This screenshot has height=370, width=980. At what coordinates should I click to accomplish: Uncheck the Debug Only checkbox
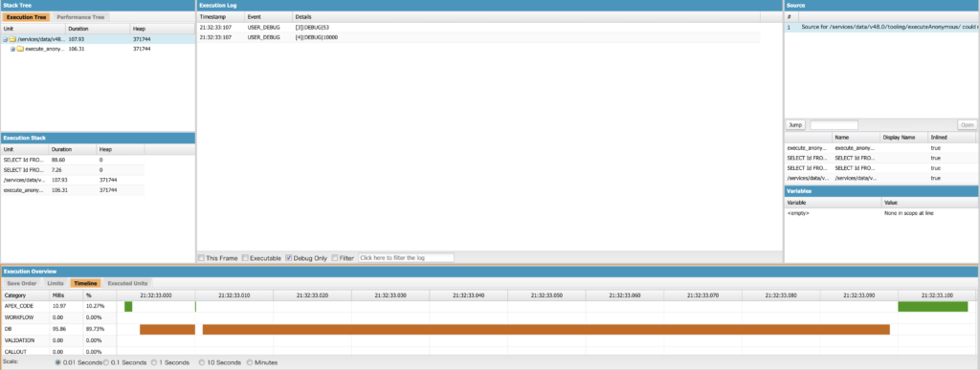289,258
